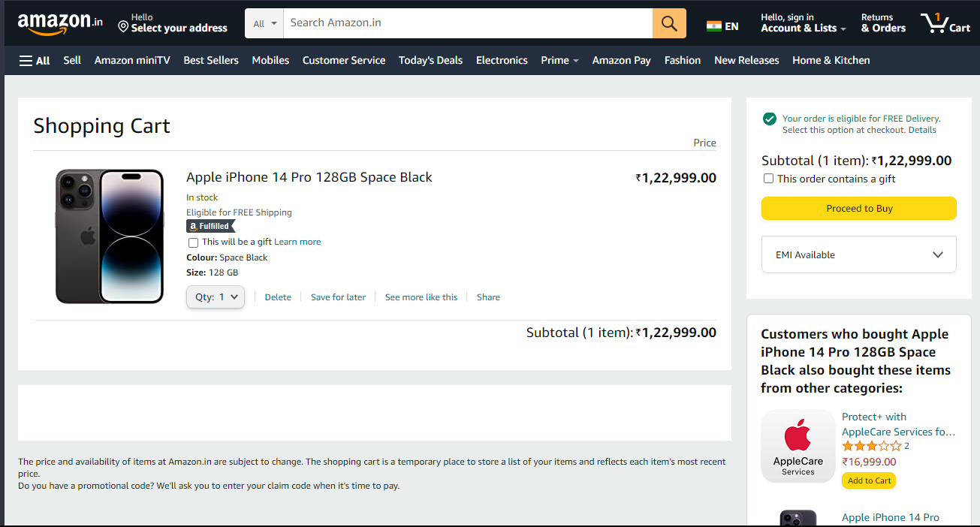Click the location pin address selector

(x=173, y=23)
